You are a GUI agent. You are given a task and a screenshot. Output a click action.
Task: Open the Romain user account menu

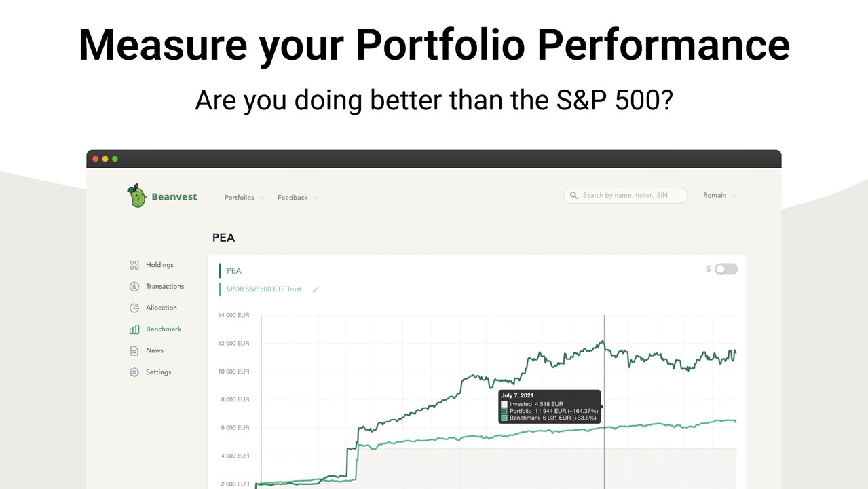(719, 196)
